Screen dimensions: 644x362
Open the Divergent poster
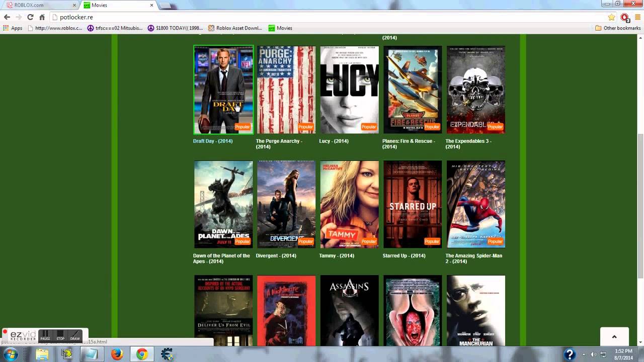(x=286, y=204)
